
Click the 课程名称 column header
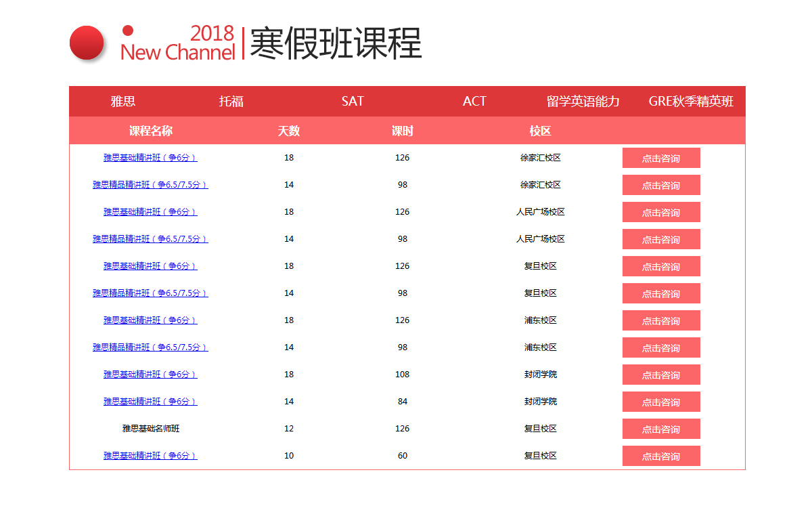[150, 131]
